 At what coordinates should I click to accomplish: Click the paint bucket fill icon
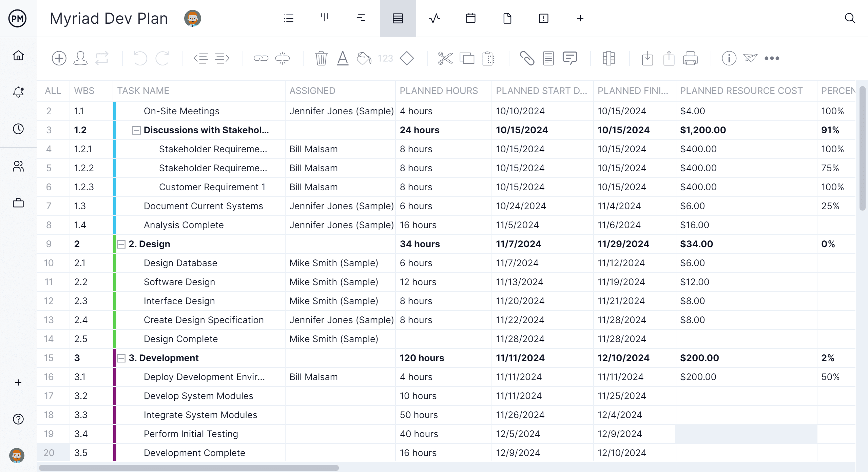[x=364, y=58]
